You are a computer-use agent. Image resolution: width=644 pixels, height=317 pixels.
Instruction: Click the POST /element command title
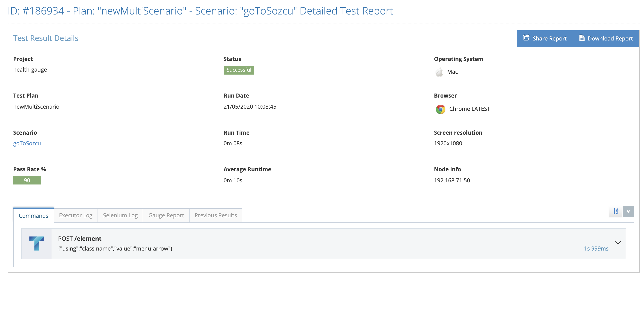coord(80,239)
